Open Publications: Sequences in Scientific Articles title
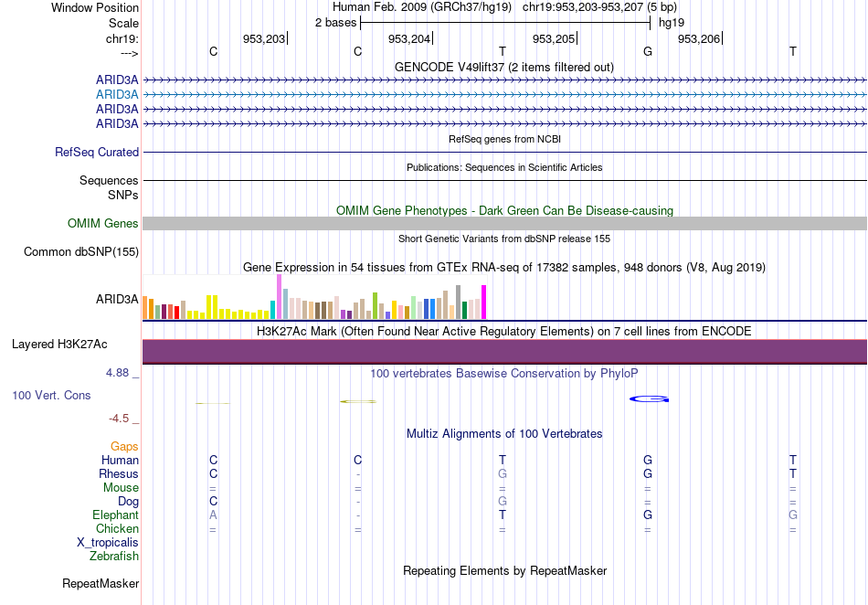Viewport: 868px width, 605px height. pos(504,167)
